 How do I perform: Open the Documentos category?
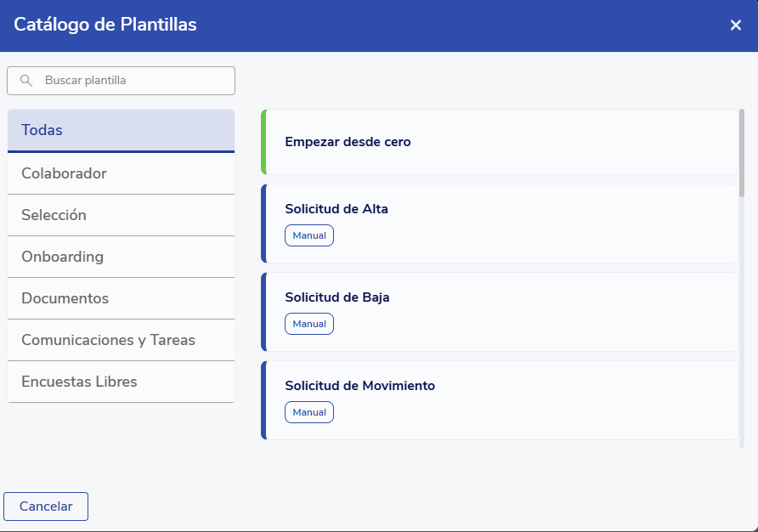point(121,298)
